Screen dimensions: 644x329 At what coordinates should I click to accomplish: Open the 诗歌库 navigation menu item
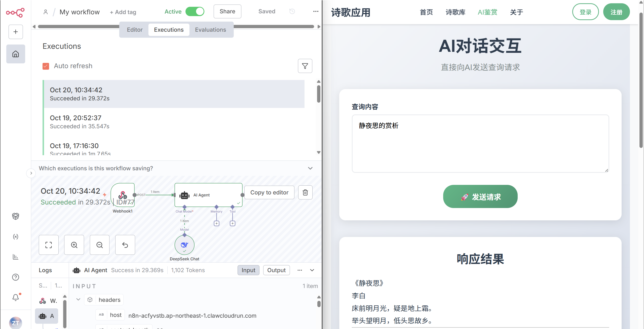455,12
